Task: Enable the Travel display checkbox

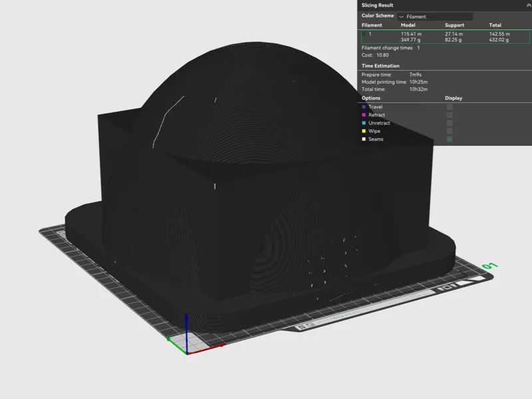Action: 450,107
